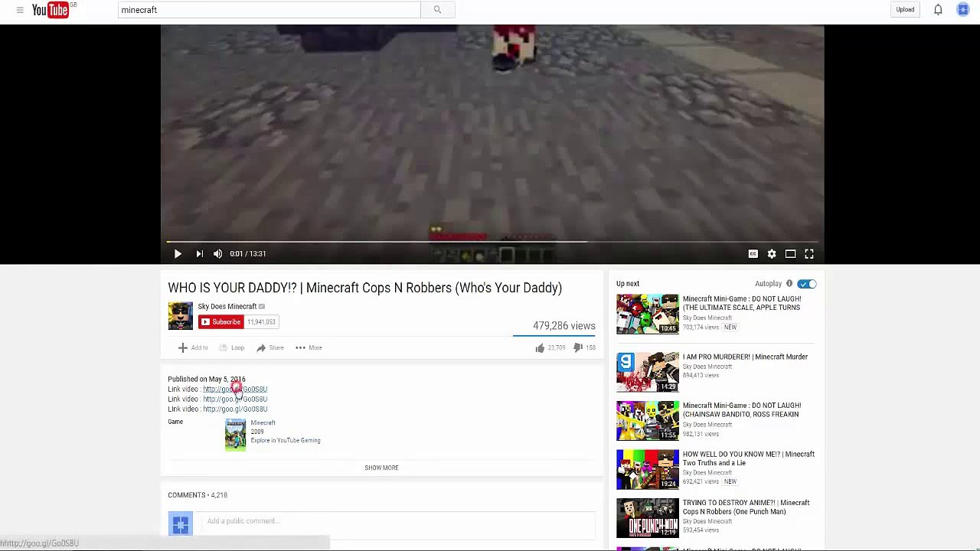Dislike the video with thumbs down
The width and height of the screenshot is (980, 551).
578,348
